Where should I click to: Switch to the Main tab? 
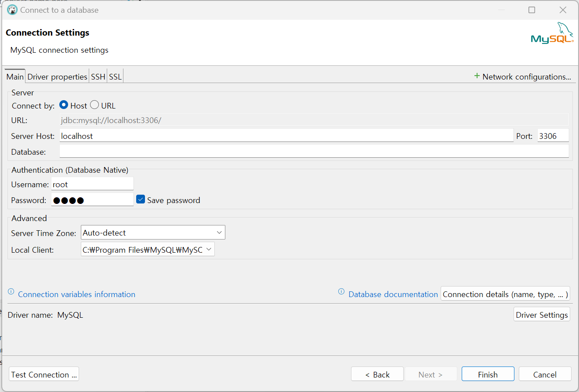[15, 76]
